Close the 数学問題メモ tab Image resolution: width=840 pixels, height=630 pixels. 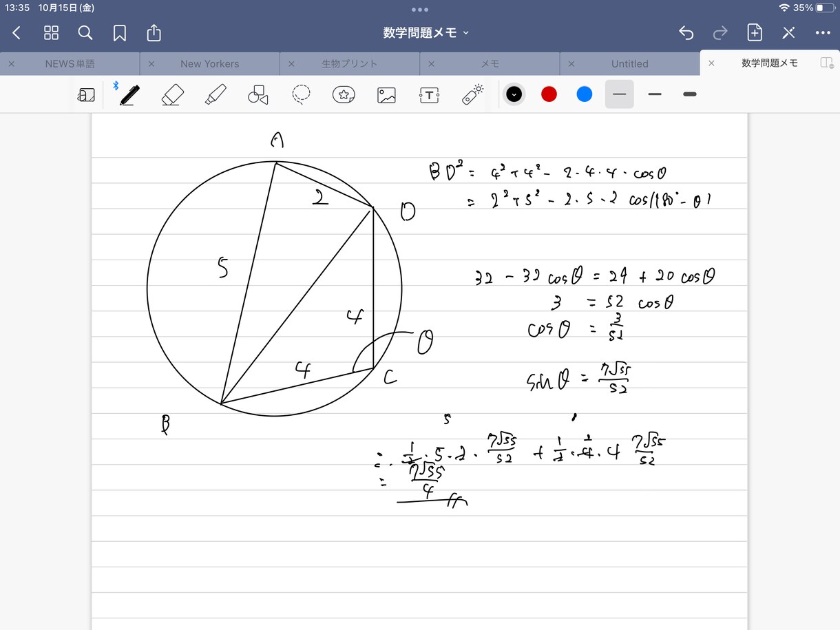[711, 63]
